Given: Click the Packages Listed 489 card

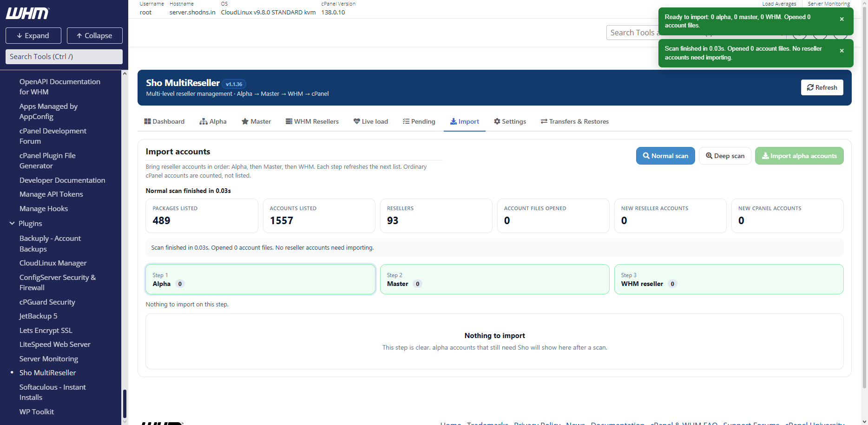Looking at the screenshot, I should [202, 216].
